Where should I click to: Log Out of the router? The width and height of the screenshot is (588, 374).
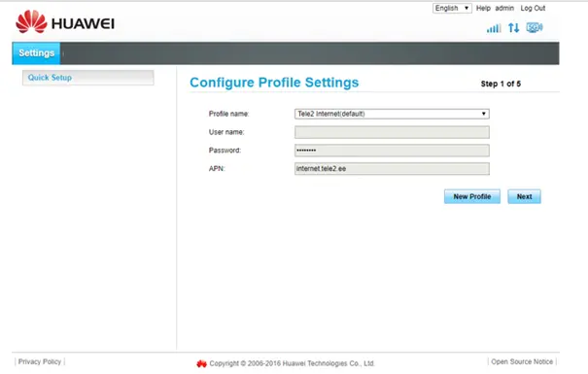(533, 8)
